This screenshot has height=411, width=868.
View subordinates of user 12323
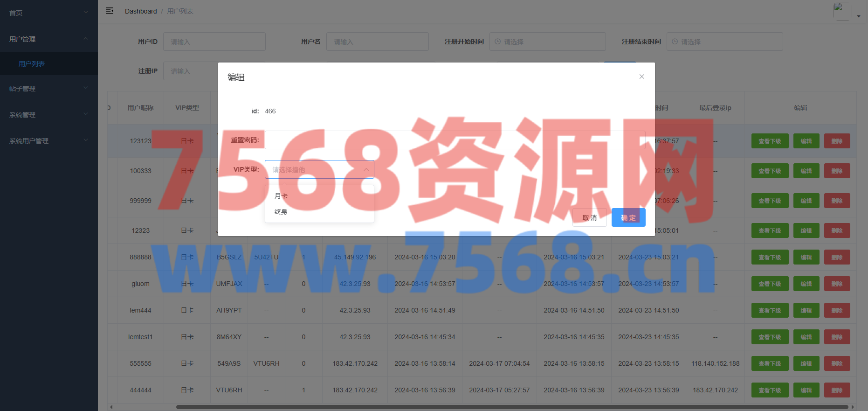[x=770, y=230]
